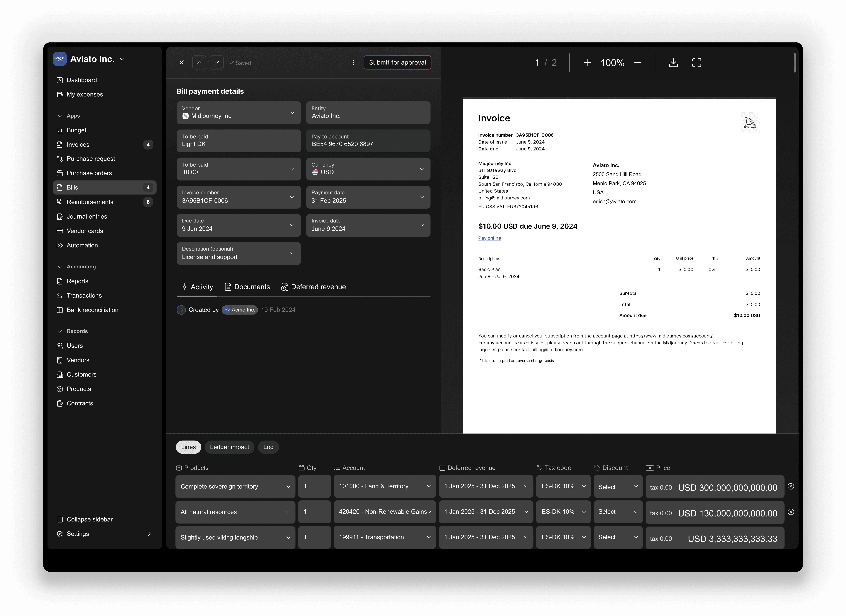Enter fullscreen invoice preview
This screenshot has height=616, width=846.
[696, 63]
